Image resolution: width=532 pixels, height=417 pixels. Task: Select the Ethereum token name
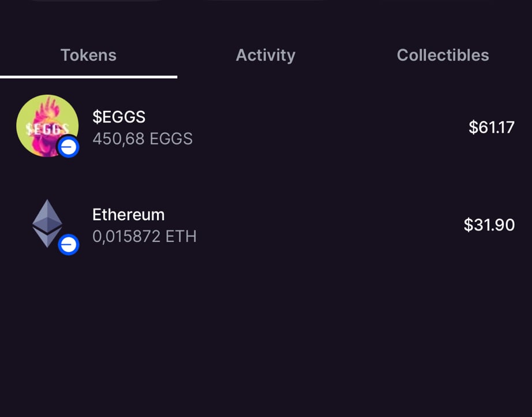[x=129, y=215]
